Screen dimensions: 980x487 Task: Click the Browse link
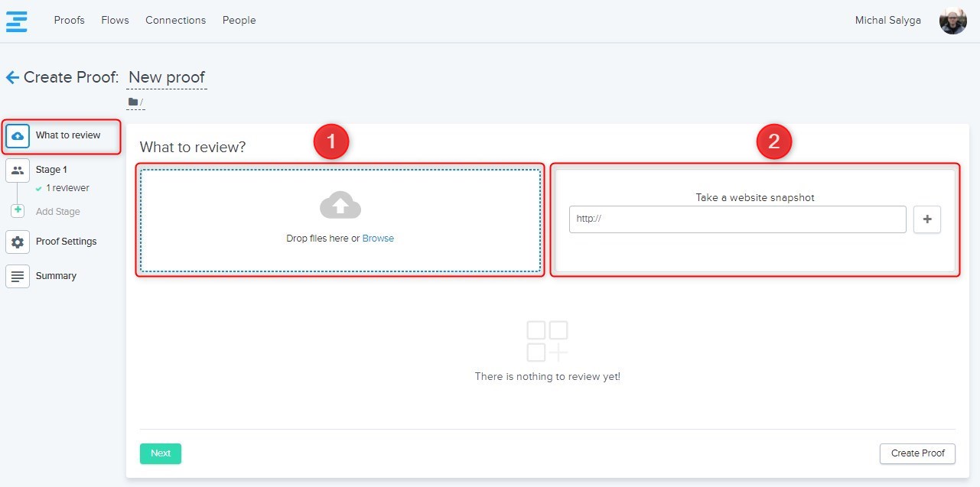(x=378, y=239)
